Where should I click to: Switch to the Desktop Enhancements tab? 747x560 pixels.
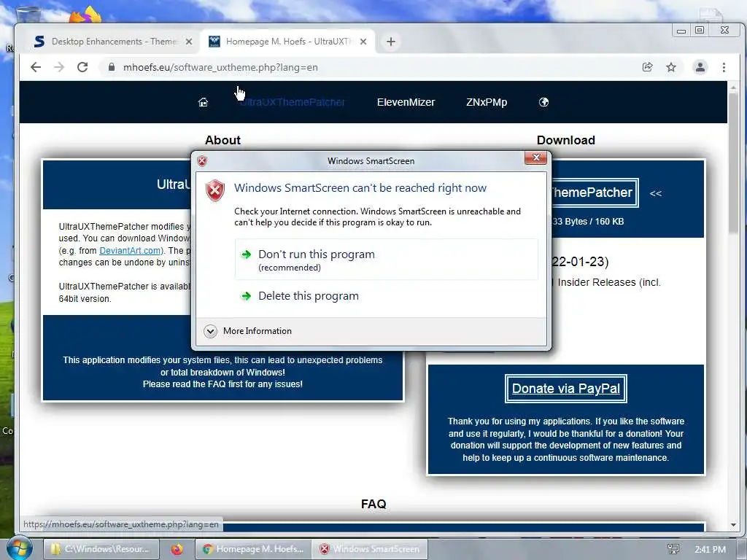[x=113, y=42]
